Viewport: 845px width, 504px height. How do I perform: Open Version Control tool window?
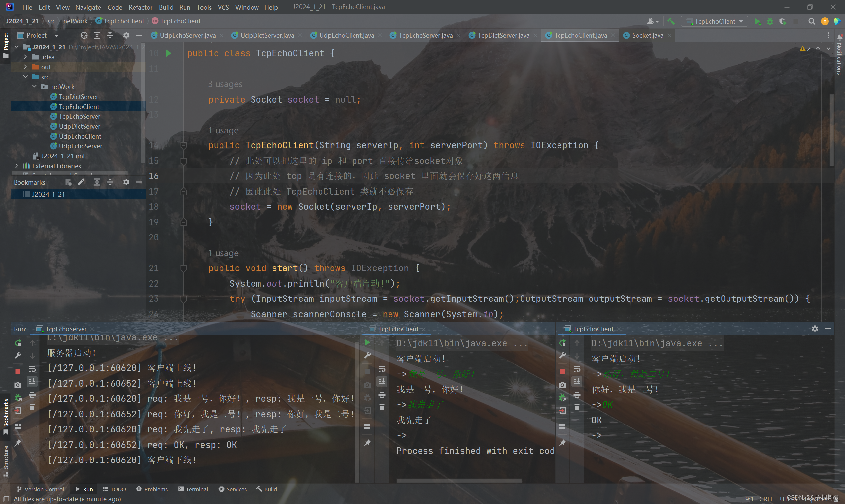click(x=40, y=489)
